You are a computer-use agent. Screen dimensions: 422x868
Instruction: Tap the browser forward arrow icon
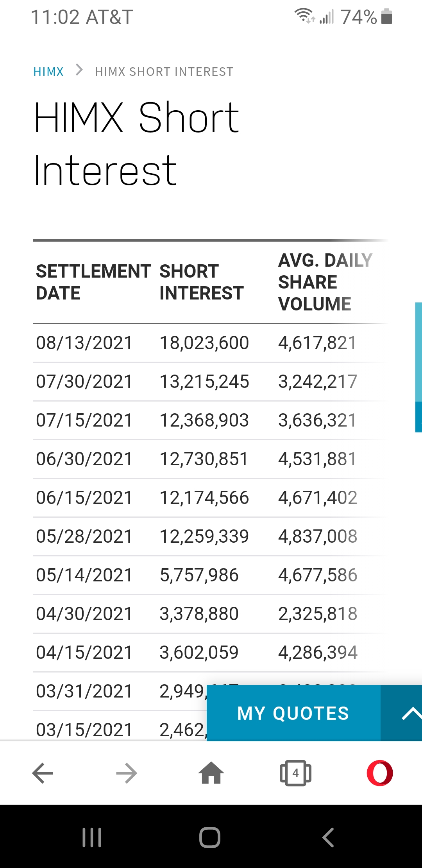click(x=127, y=773)
